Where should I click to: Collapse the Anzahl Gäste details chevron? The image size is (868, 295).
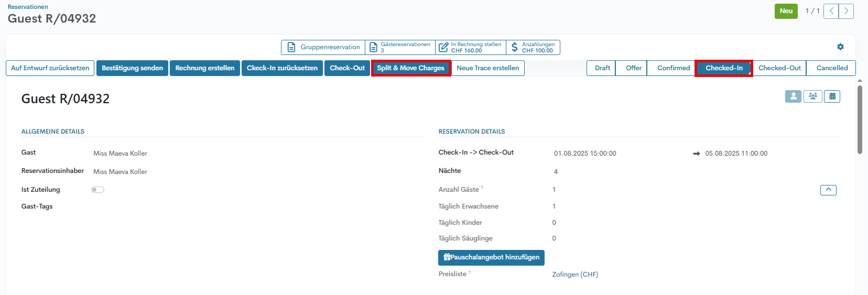click(828, 190)
